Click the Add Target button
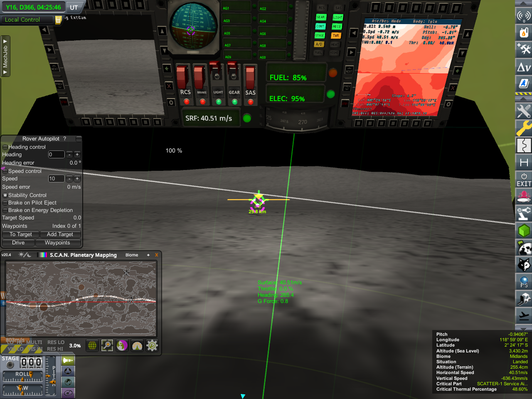This screenshot has height=399, width=532. pos(60,234)
